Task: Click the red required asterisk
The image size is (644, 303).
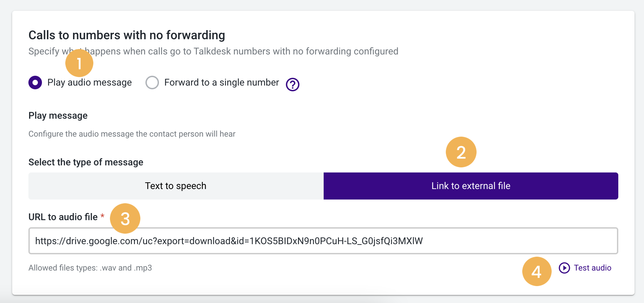Action: (102, 216)
